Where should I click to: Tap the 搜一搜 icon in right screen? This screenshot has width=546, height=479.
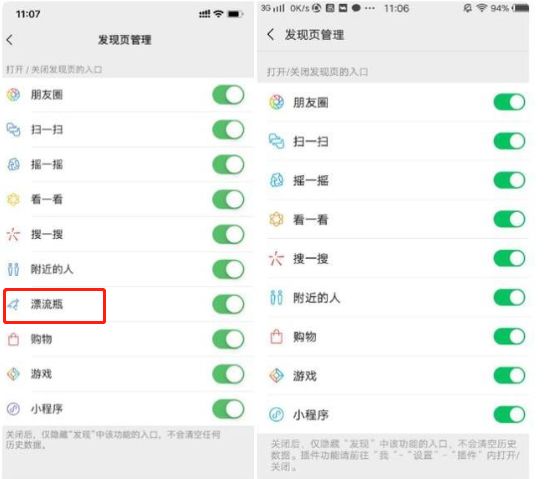click(x=276, y=259)
